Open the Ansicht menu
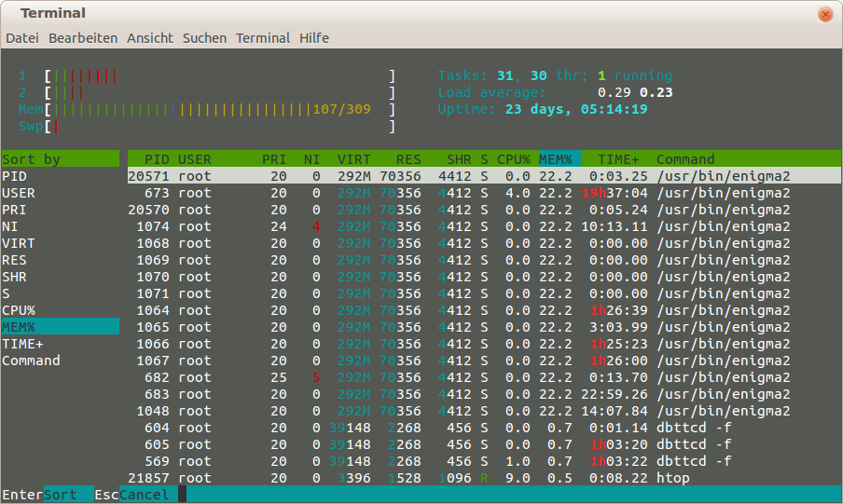 pos(150,38)
